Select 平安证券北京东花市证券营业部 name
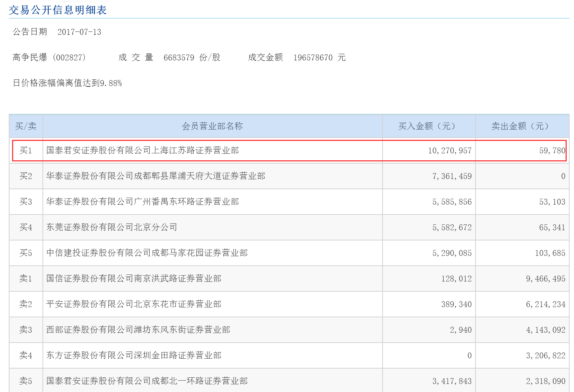574x392 pixels. [134, 304]
